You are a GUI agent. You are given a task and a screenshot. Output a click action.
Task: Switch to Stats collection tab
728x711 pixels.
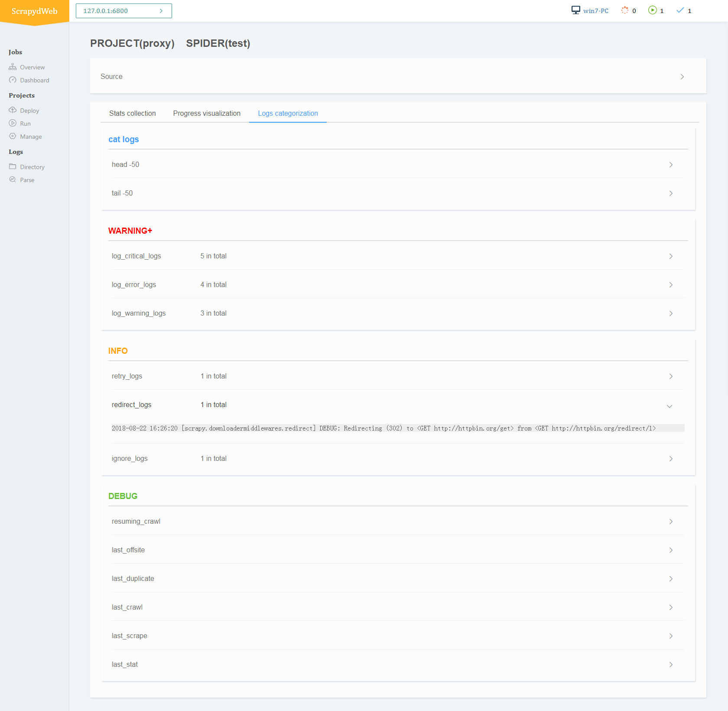pos(132,113)
